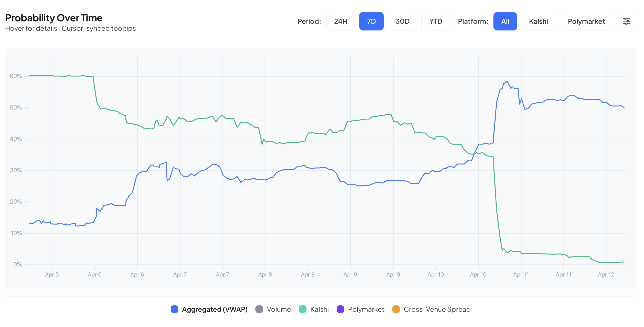This screenshot has height=327, width=644.
Task: Filter platform to Kalshi only
Action: click(x=538, y=21)
